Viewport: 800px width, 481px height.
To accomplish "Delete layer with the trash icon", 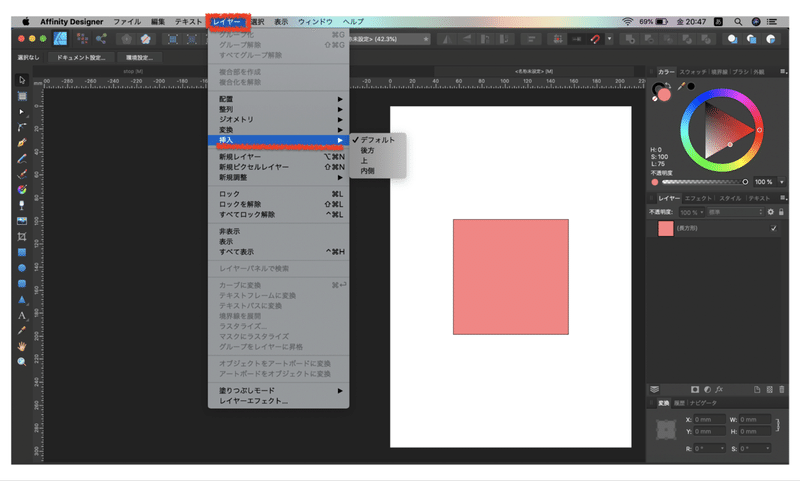I will pyautogui.click(x=782, y=389).
